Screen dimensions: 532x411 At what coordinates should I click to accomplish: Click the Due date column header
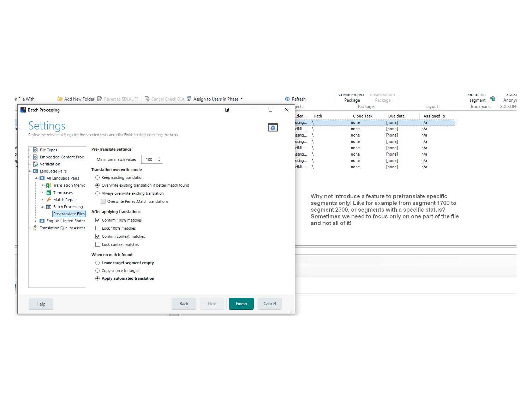pyautogui.click(x=402, y=116)
